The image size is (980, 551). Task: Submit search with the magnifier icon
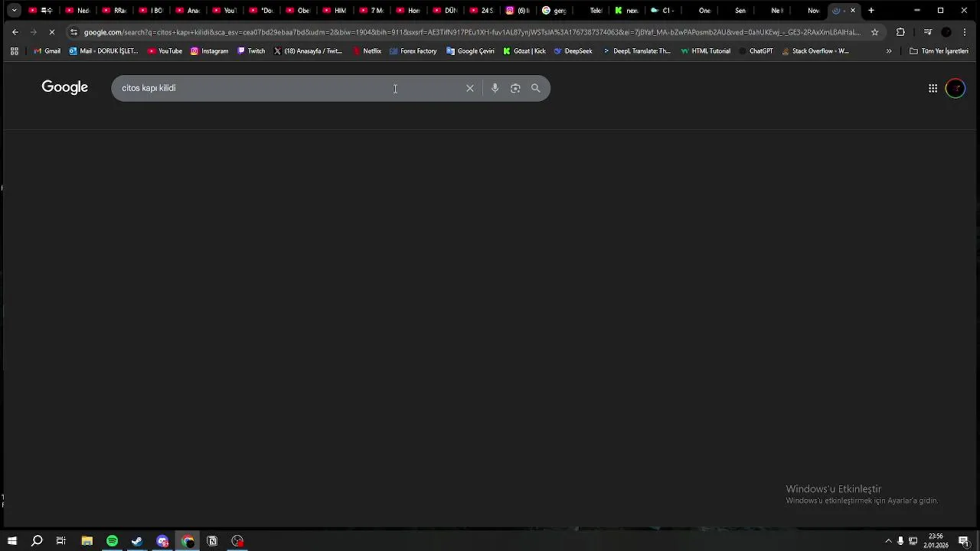[536, 88]
